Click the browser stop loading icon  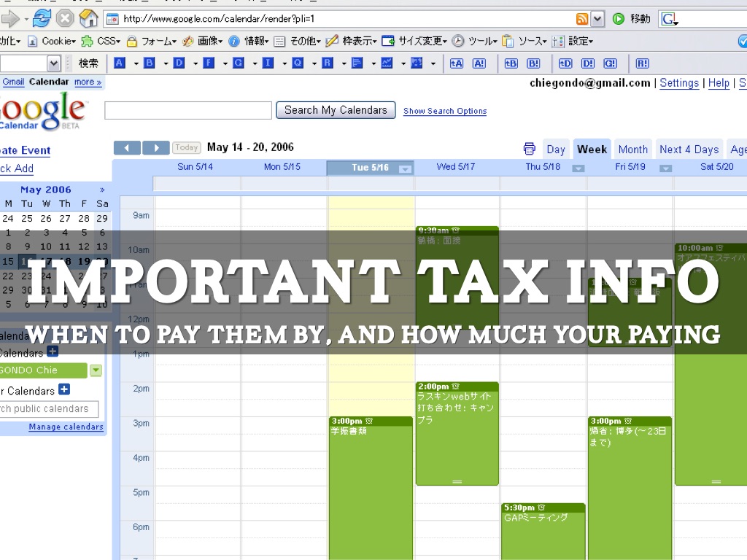tap(65, 19)
